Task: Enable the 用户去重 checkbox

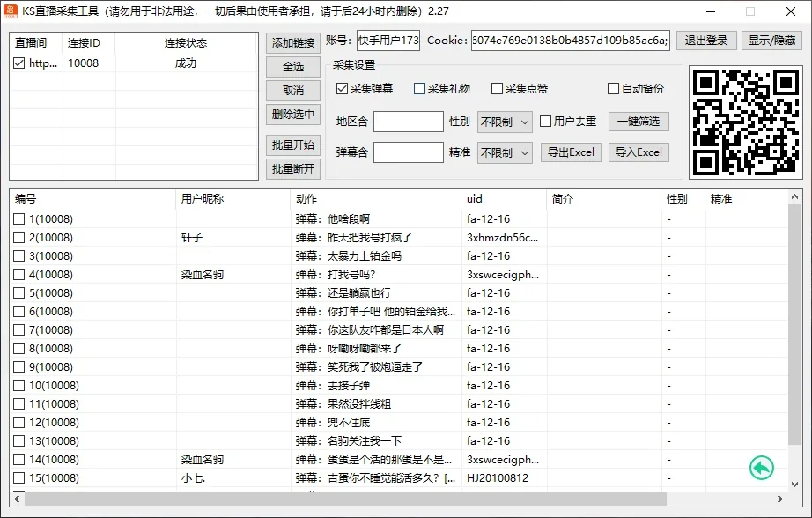Action: [x=545, y=122]
